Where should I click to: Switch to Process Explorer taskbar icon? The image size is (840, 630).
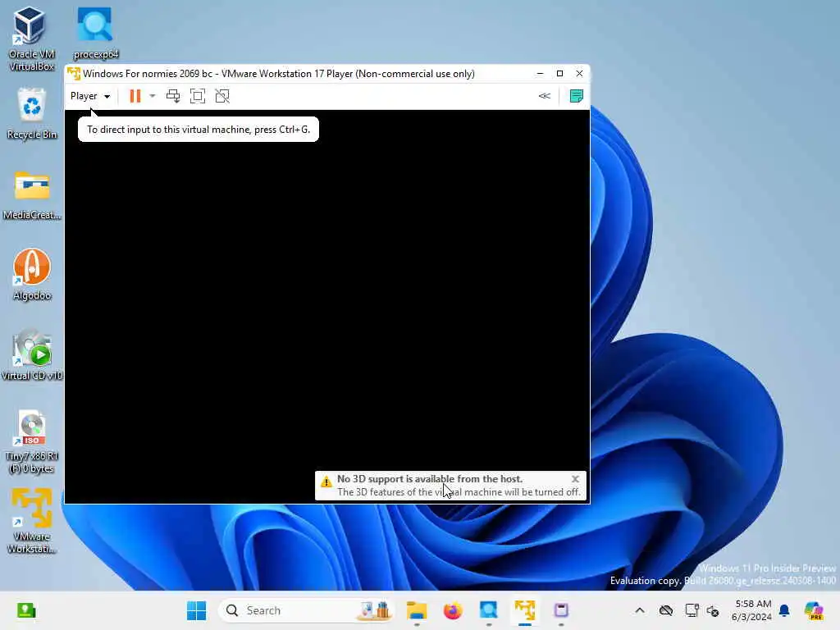click(x=489, y=610)
